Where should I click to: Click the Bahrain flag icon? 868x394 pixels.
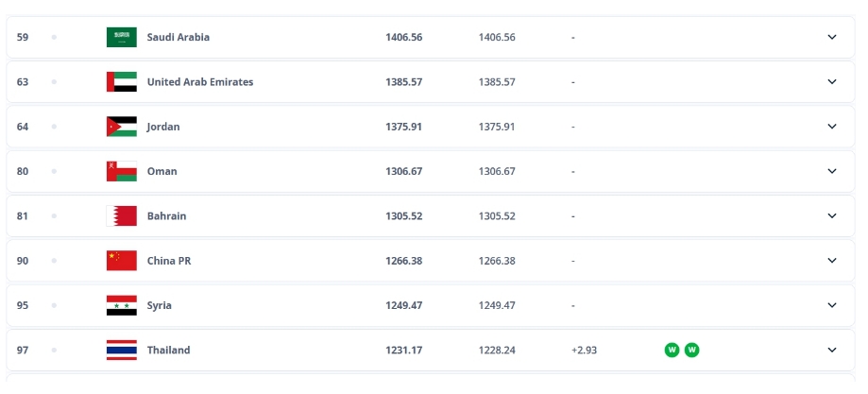122,216
